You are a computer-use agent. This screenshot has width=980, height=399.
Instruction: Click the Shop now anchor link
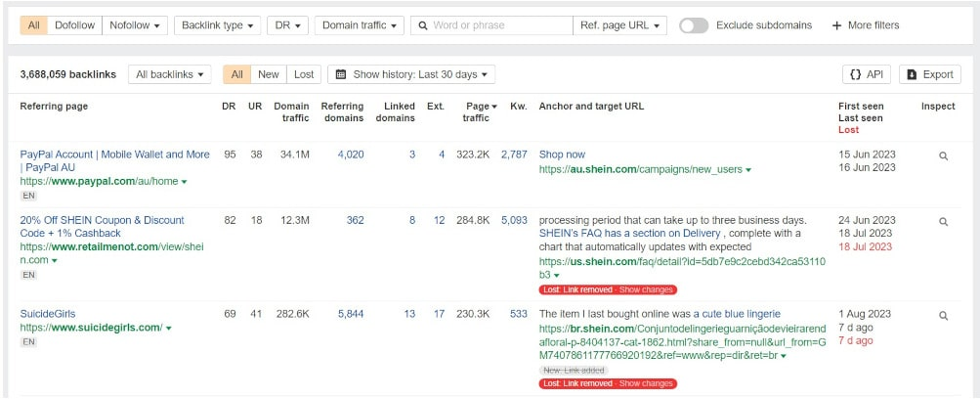562,155
